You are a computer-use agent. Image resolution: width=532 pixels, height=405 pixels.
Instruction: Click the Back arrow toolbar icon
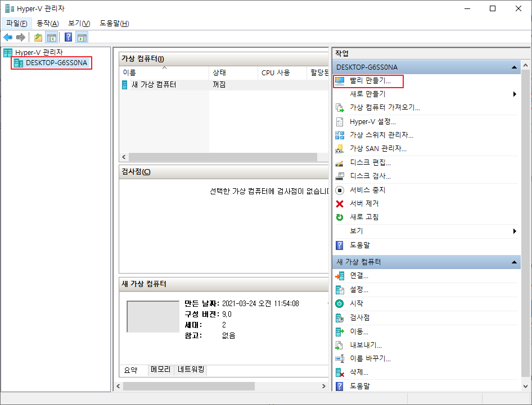click(x=8, y=37)
